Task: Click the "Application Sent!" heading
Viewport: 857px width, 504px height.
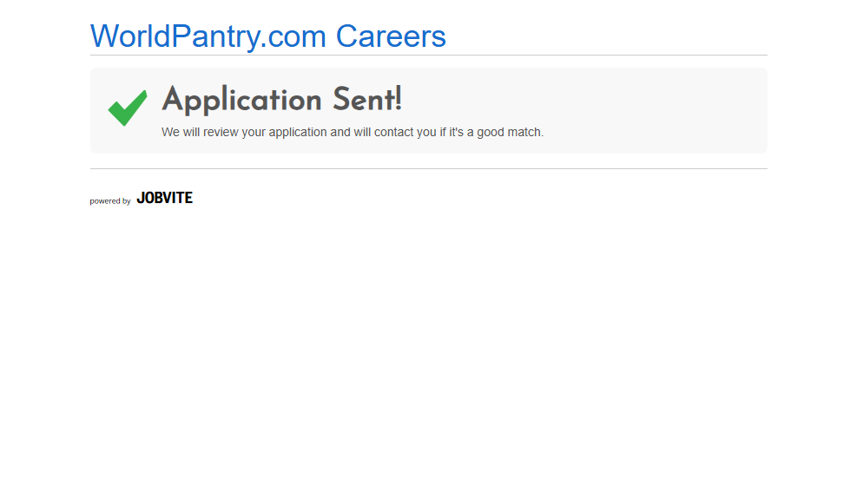Action: pos(281,101)
